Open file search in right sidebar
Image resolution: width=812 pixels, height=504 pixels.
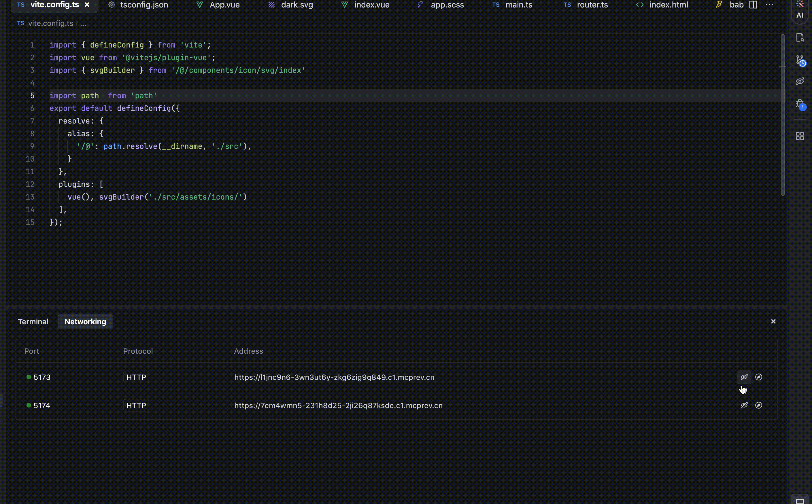800,38
